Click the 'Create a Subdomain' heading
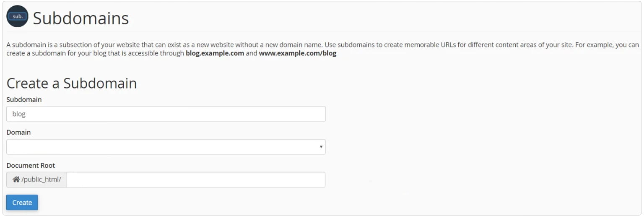The height and width of the screenshot is (216, 644). [72, 83]
